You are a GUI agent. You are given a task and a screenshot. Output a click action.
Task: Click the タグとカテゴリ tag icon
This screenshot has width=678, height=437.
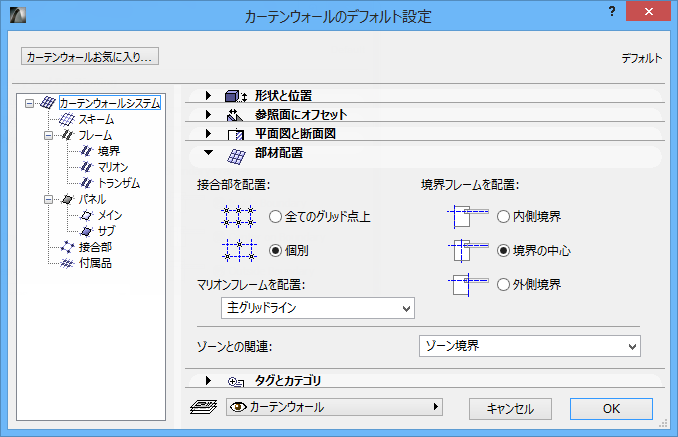coord(236,382)
